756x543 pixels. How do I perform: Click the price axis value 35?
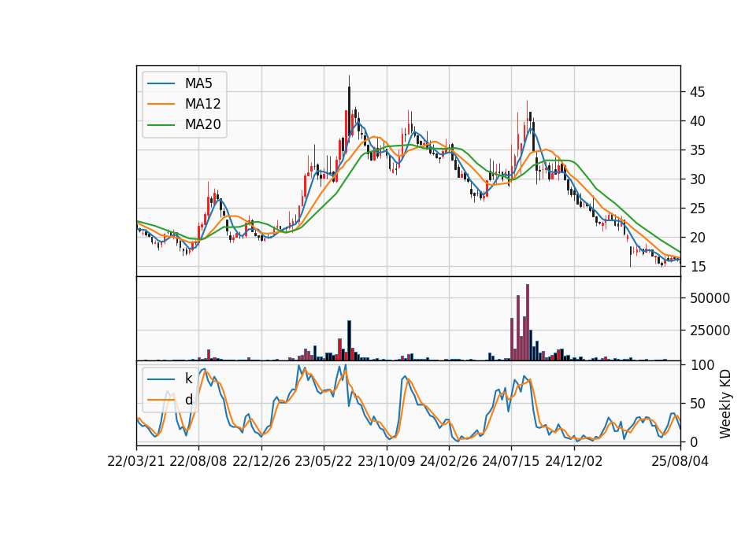pos(698,150)
